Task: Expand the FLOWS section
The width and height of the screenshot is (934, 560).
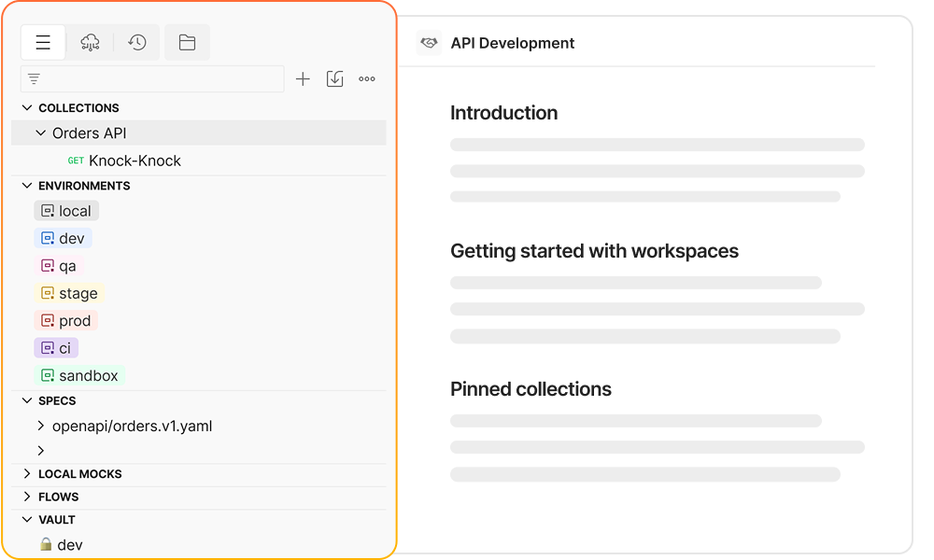Action: [x=26, y=497]
